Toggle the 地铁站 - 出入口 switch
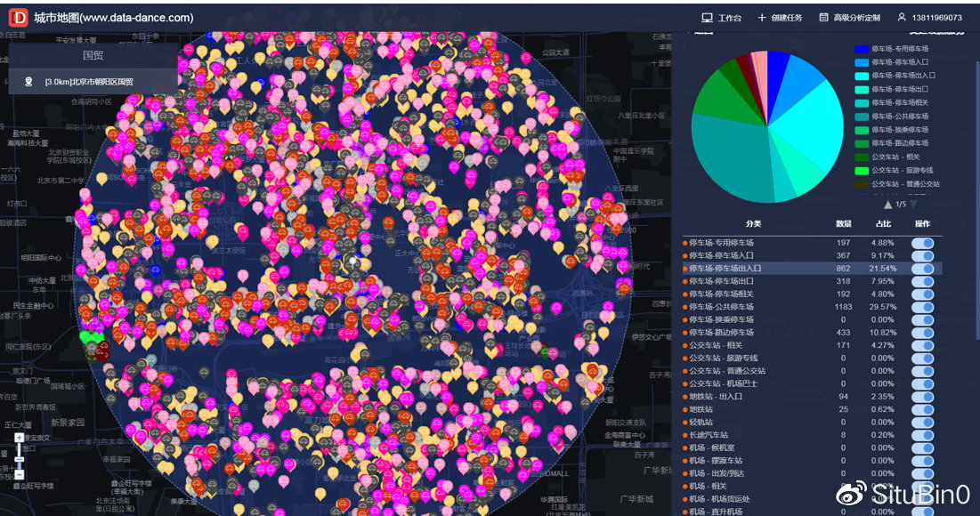This screenshot has width=980, height=516. tap(922, 397)
